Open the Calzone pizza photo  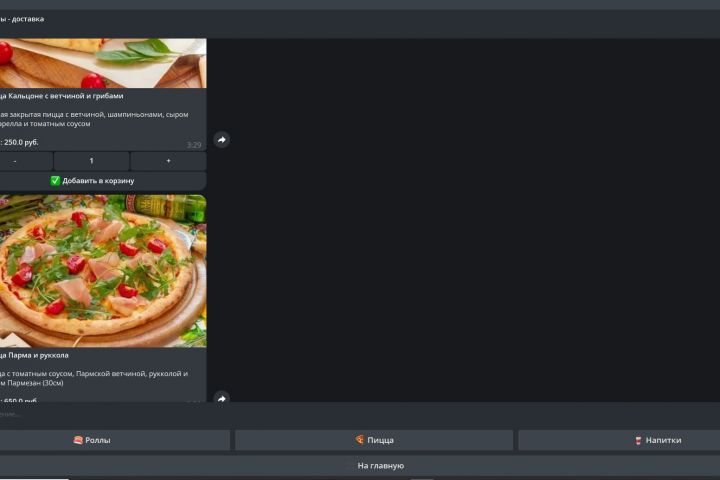pyautogui.click(x=103, y=63)
